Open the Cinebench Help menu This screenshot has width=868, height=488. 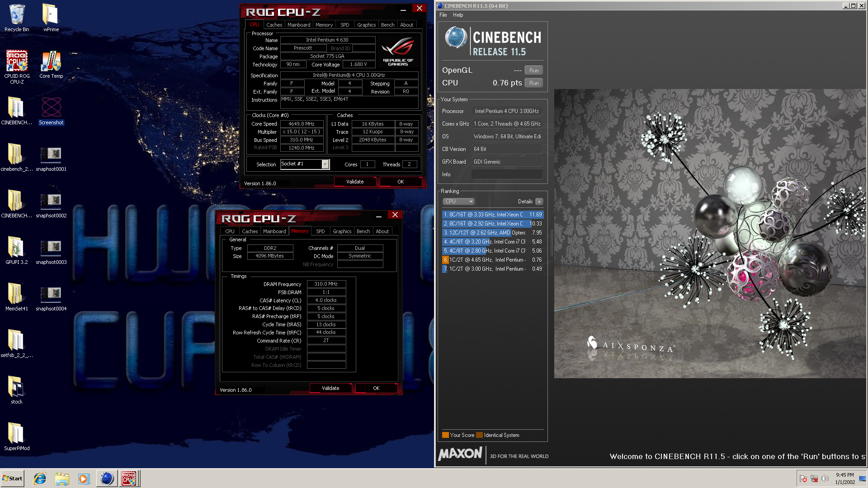(458, 15)
